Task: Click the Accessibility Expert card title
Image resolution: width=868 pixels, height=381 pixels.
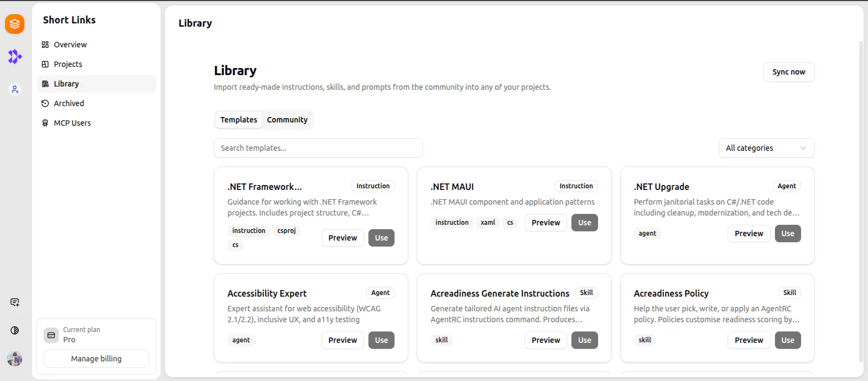Action: coord(267,293)
